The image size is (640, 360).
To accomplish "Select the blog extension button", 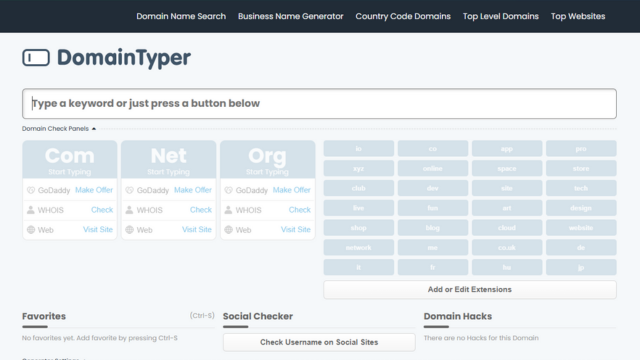I will click(x=433, y=228).
